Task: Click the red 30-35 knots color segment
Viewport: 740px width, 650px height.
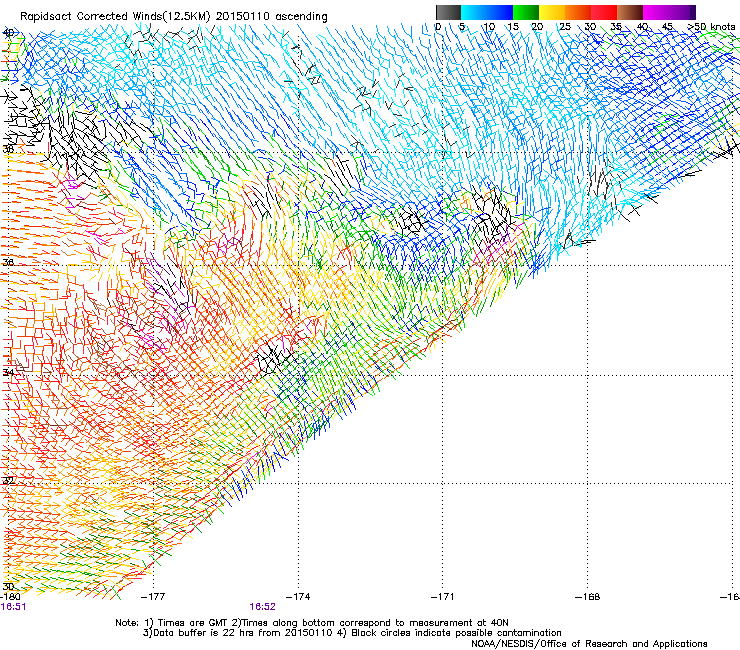Action: click(x=604, y=12)
